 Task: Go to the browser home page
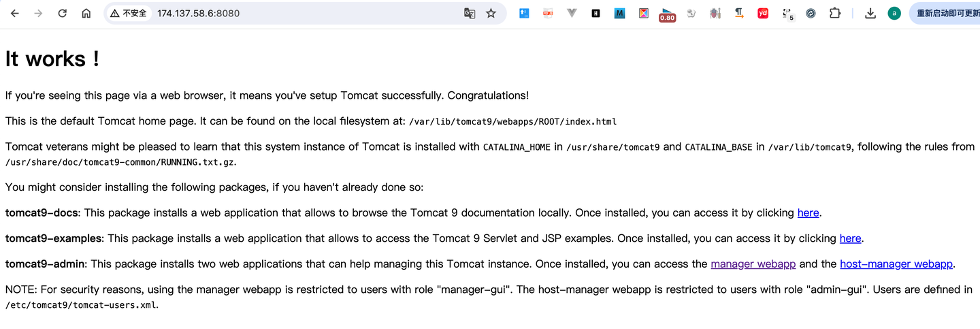[x=86, y=13]
